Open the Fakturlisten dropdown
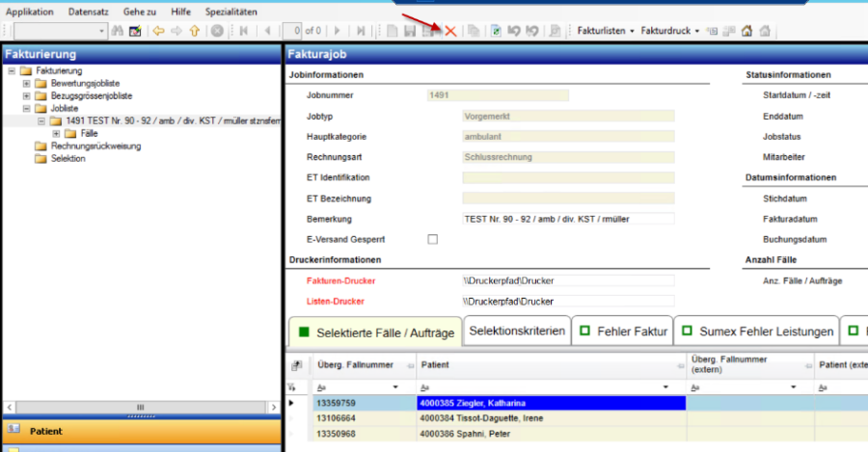Viewport: 868px width, 452px height. (605, 32)
